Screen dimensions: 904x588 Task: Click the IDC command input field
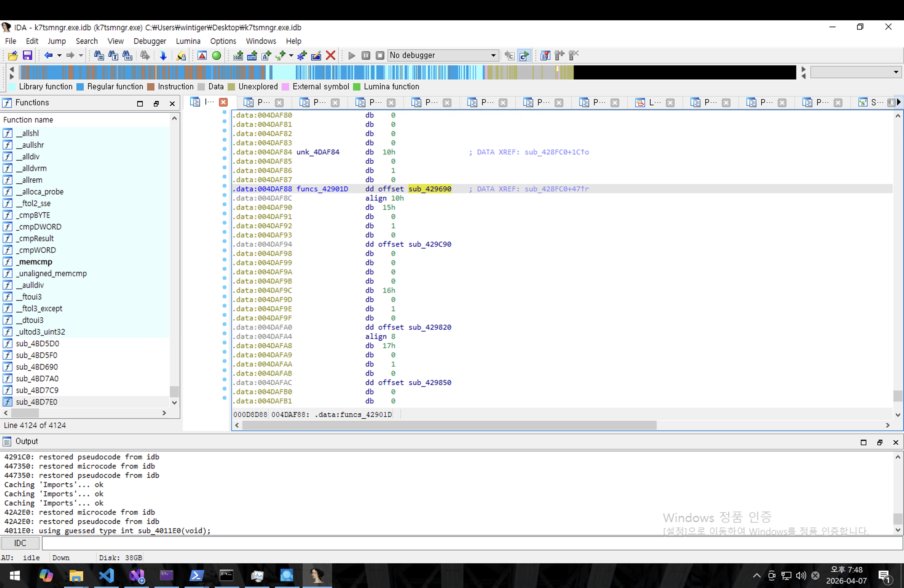[471, 543]
